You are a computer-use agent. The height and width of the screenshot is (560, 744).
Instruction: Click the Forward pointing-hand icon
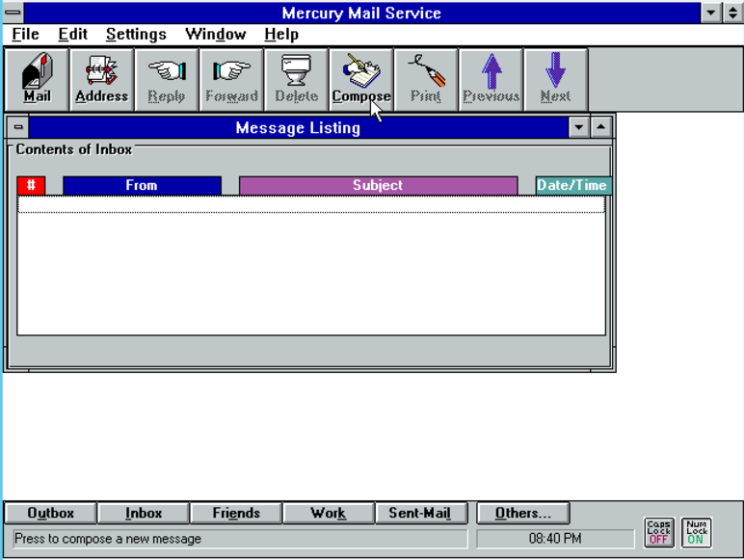231,79
